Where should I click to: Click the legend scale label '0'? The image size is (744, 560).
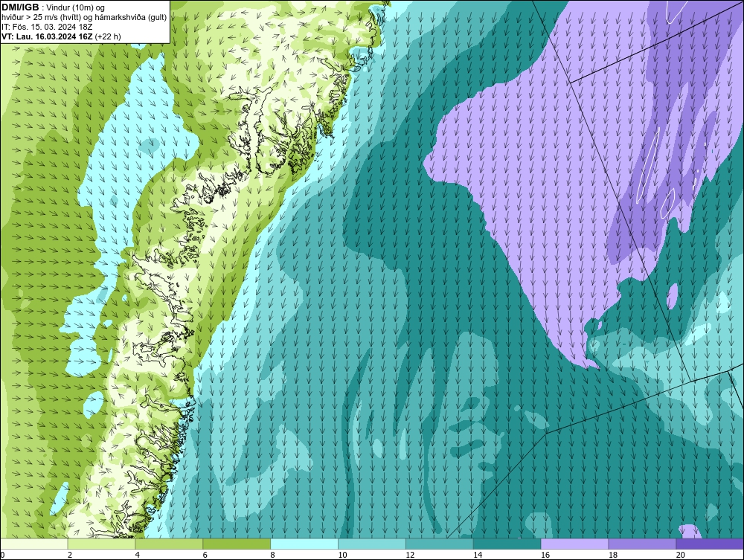tap(2, 555)
